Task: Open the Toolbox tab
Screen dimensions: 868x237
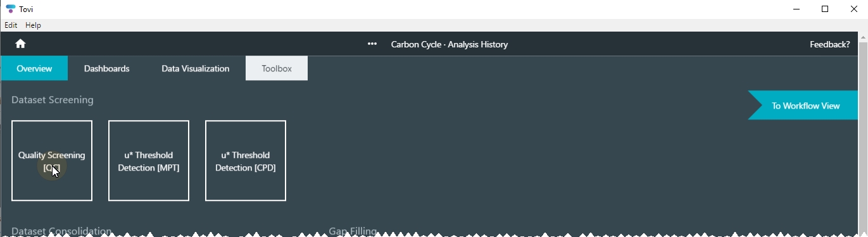Action: click(x=277, y=68)
